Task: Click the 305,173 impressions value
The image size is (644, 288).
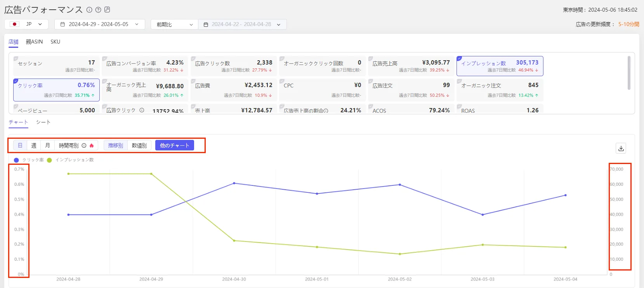Action: tap(527, 63)
